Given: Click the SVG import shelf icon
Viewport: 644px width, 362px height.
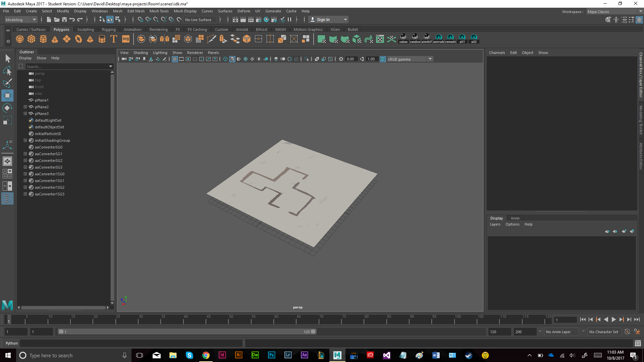Looking at the screenshot, I should point(126,39).
